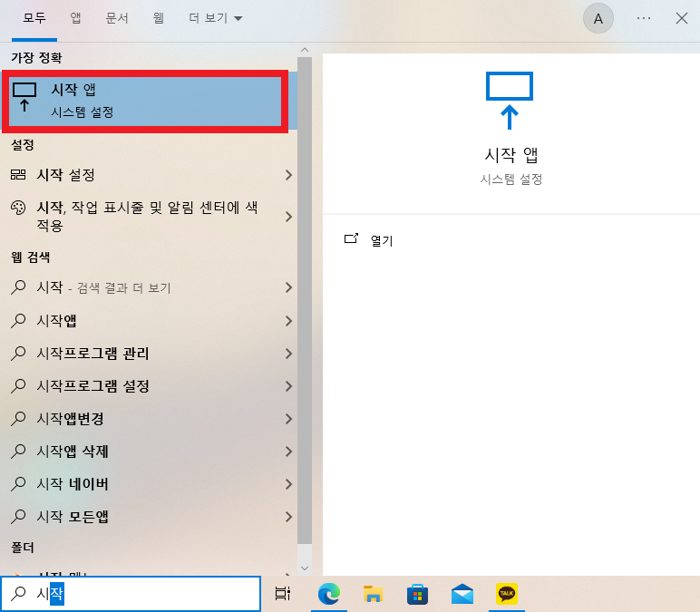Open Mail app from taskbar
The image size is (700, 612).
coord(462,594)
